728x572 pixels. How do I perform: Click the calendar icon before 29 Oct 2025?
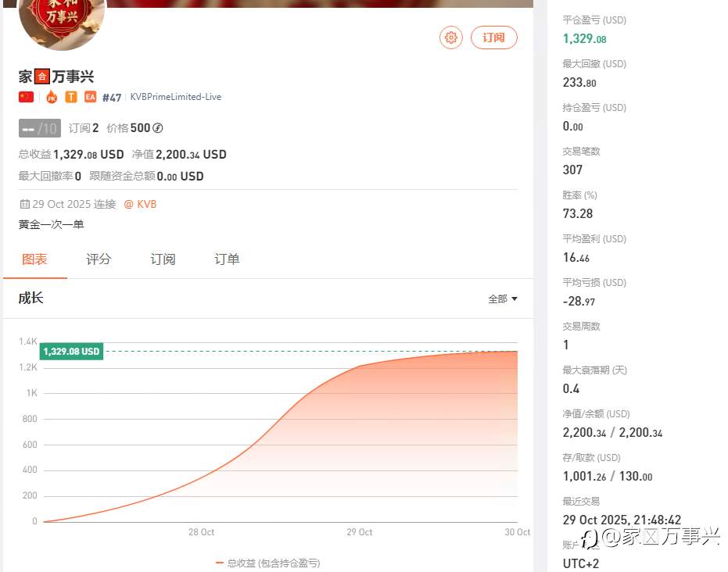[x=24, y=204]
